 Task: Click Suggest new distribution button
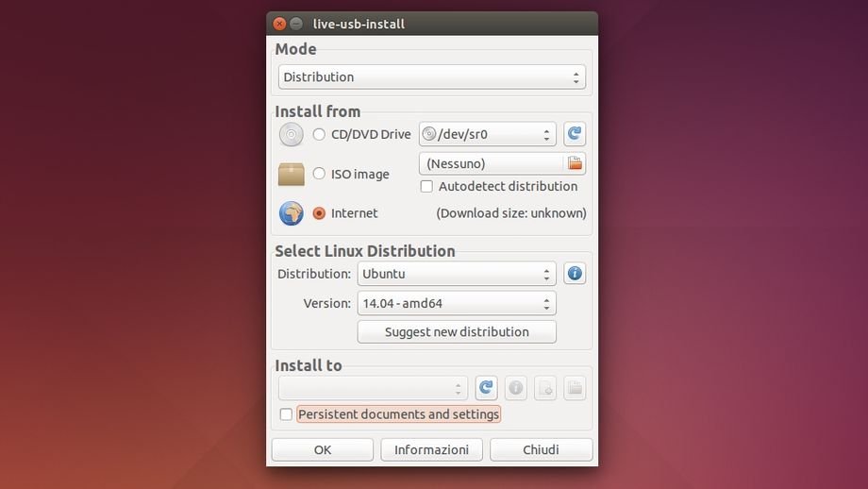click(457, 332)
